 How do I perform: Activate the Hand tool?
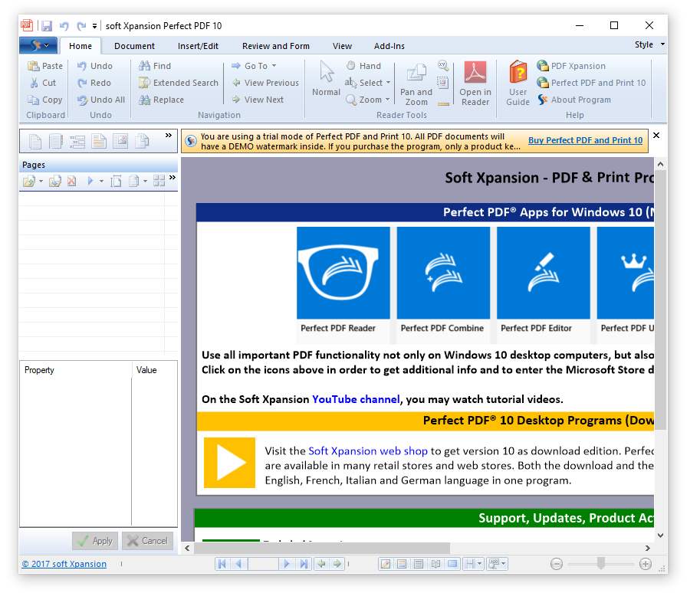(364, 66)
